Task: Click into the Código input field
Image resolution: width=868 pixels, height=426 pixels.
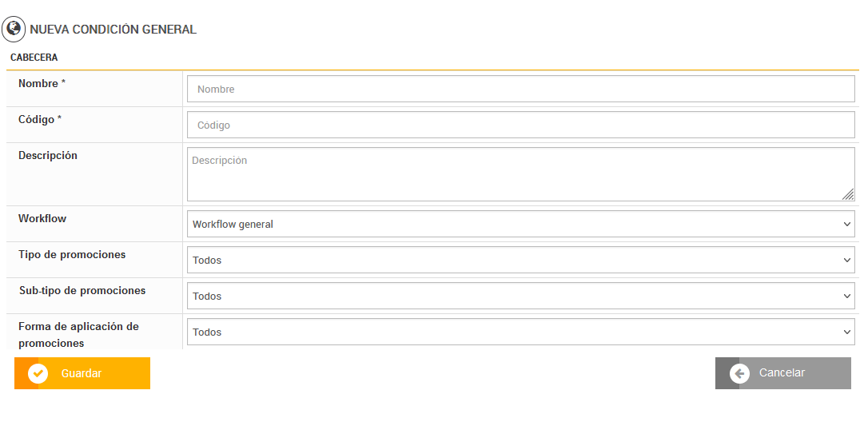Action: [x=521, y=125]
